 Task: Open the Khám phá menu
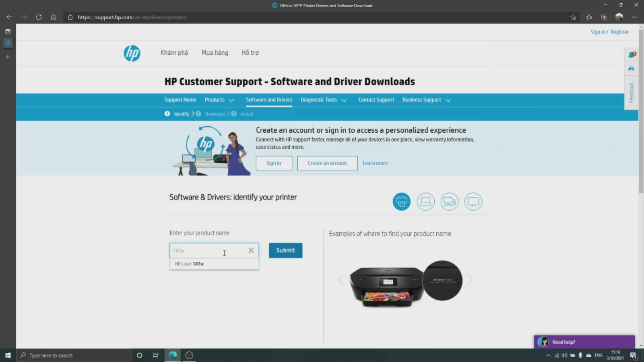click(x=174, y=53)
